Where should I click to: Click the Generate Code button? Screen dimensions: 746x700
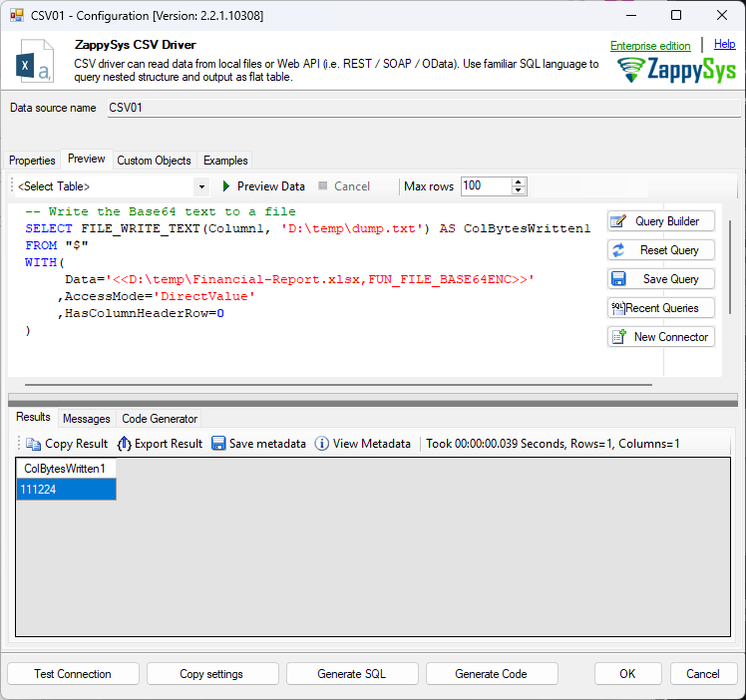[491, 674]
